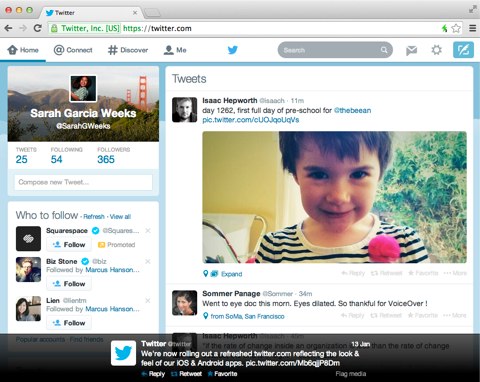Click View all in Who to follow

[x=120, y=217]
